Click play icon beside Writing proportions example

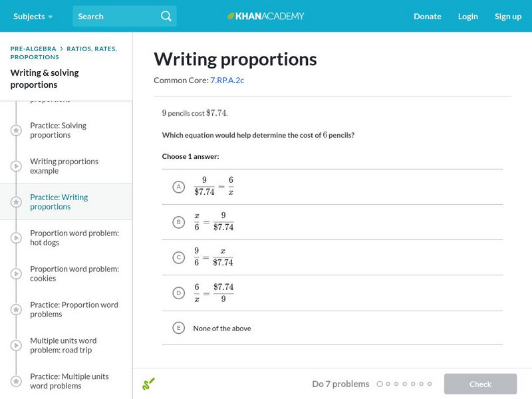tap(16, 166)
